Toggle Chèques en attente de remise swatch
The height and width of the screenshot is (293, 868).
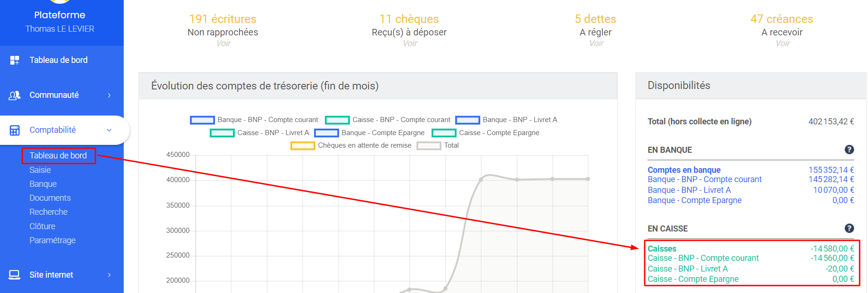pyautogui.click(x=303, y=146)
